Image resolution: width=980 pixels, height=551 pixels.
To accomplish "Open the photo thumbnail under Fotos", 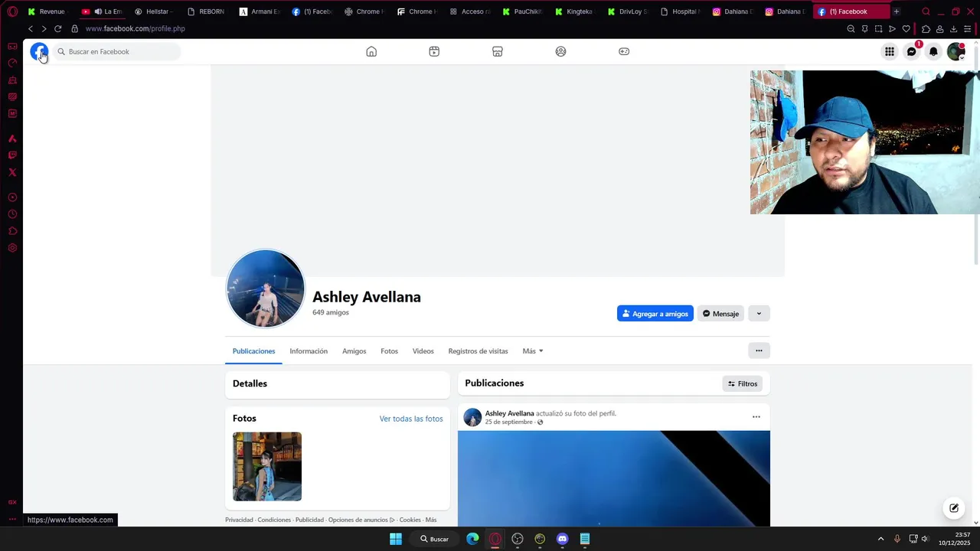I will [x=267, y=467].
